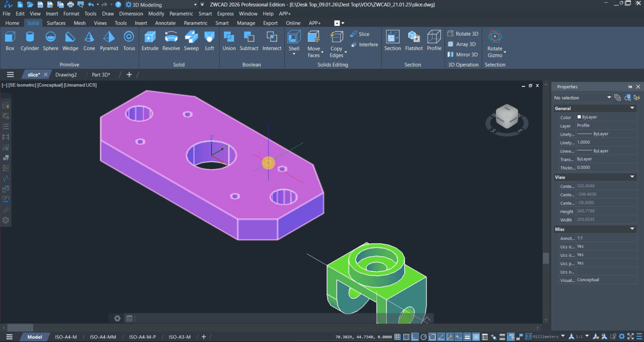This screenshot has width=644, height=342.
Task: Click the Color ByLayer swatch
Action: coord(579,117)
